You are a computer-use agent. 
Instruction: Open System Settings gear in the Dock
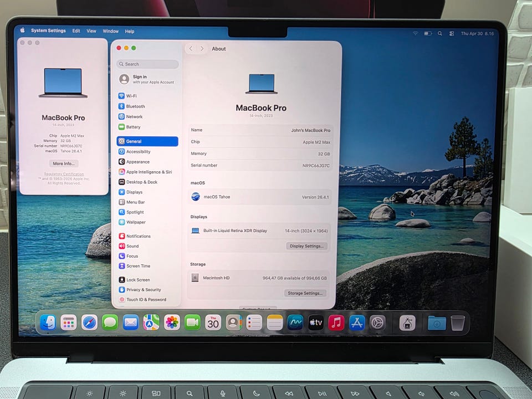click(x=377, y=323)
